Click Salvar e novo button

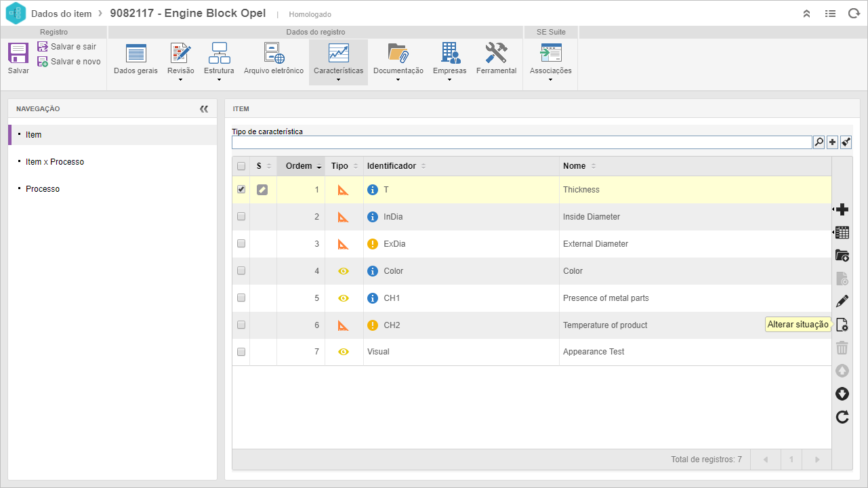click(x=68, y=62)
